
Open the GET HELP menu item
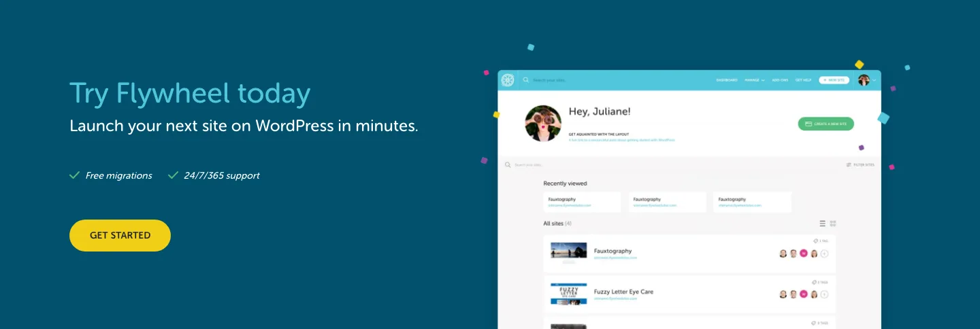coord(803,80)
